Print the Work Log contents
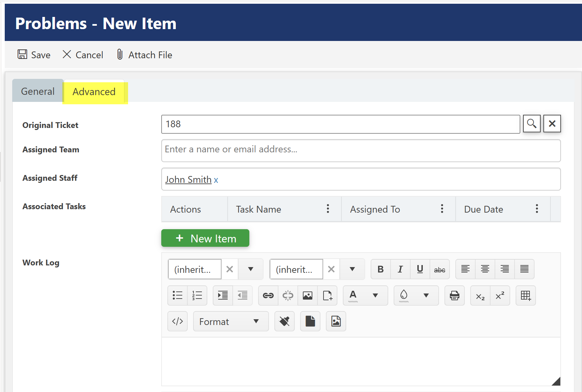 click(x=454, y=295)
